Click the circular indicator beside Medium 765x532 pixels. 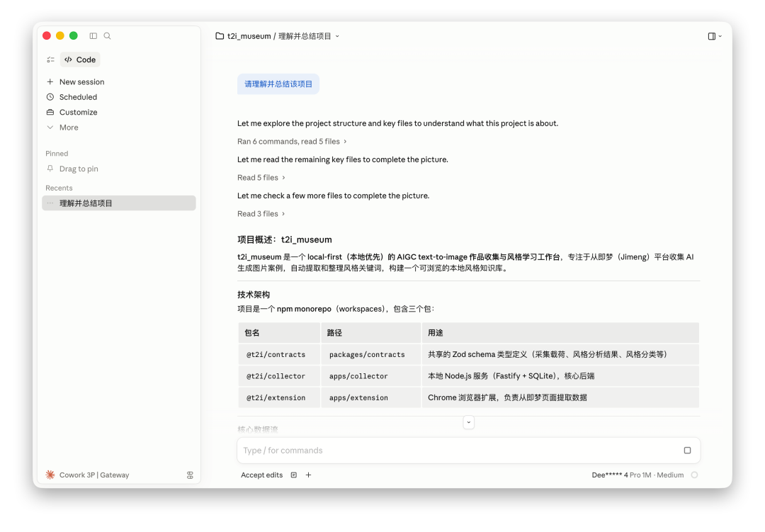694,475
